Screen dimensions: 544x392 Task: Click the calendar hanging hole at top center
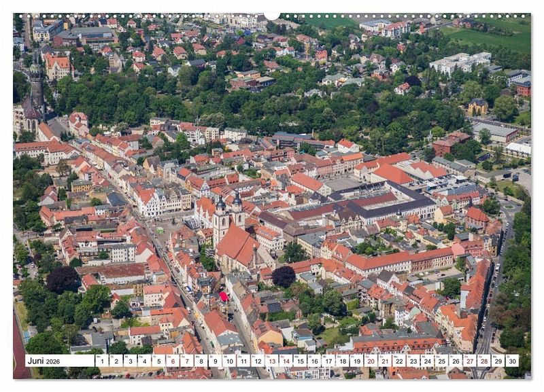[x=272, y=15]
